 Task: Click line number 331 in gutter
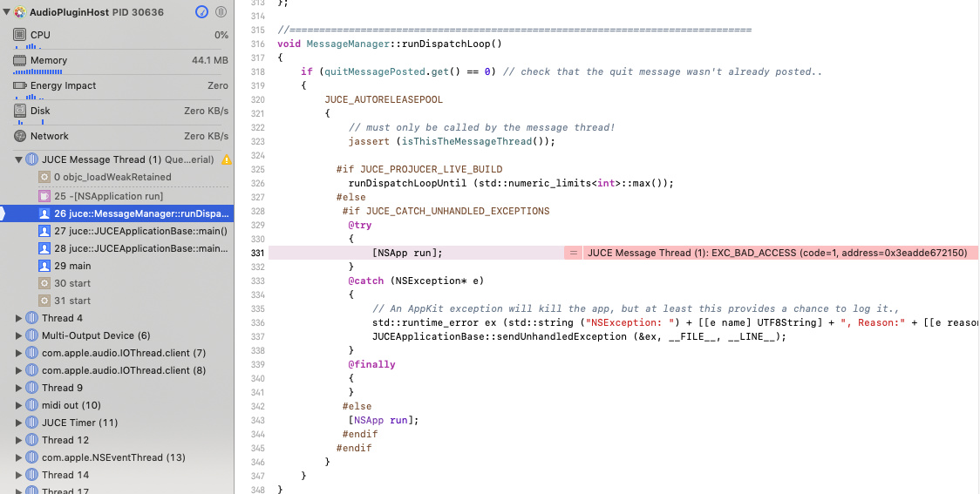pos(257,253)
